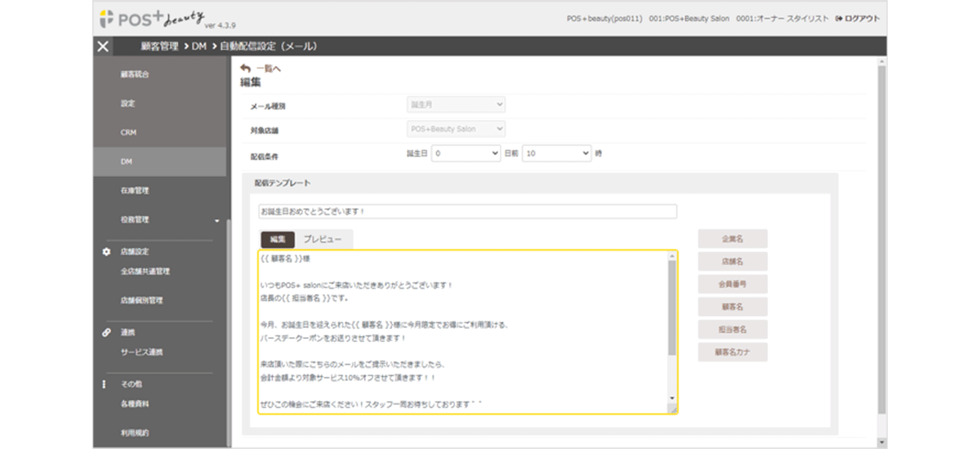
Task: Click the email subject field お誕生日おめでとうございます！
Action: (x=467, y=211)
